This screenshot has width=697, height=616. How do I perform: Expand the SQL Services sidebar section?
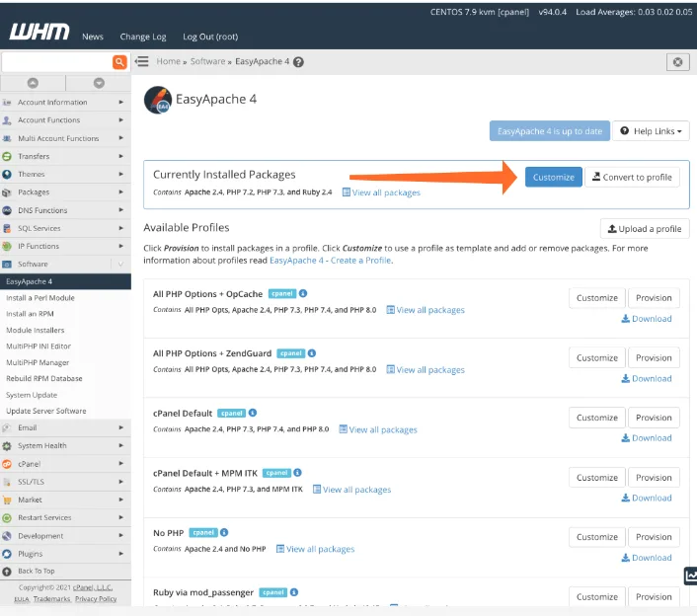(65, 228)
